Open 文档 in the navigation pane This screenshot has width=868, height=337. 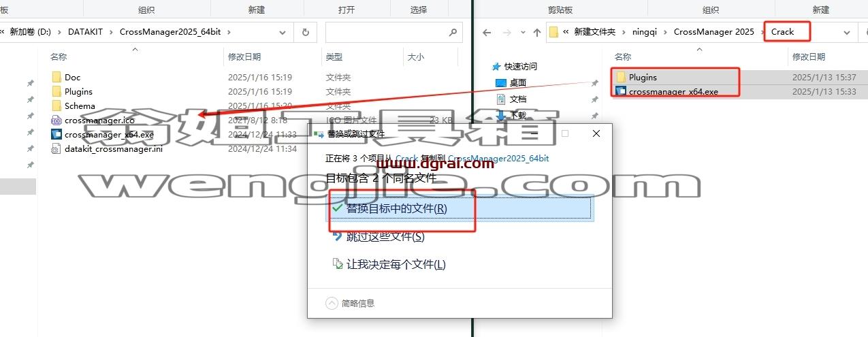[517, 99]
